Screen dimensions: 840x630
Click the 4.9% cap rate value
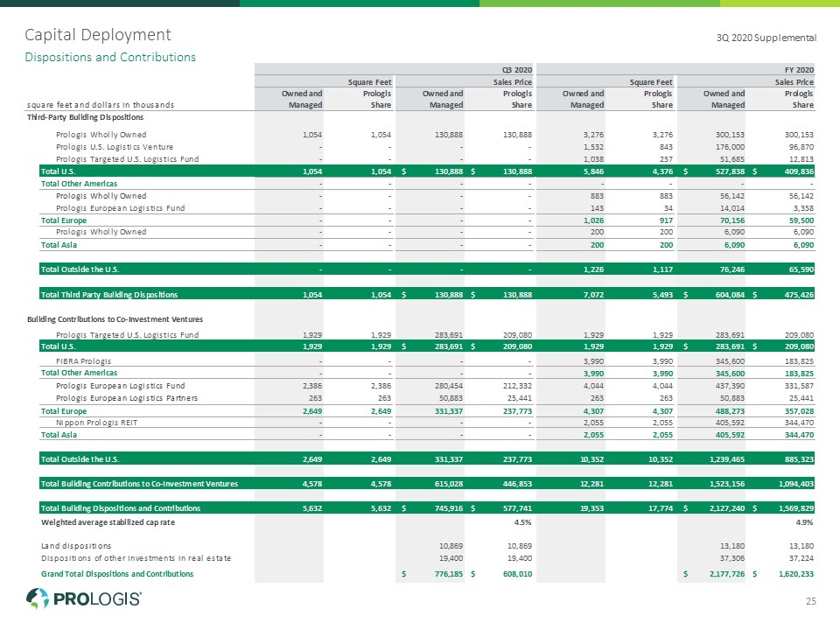tap(805, 521)
